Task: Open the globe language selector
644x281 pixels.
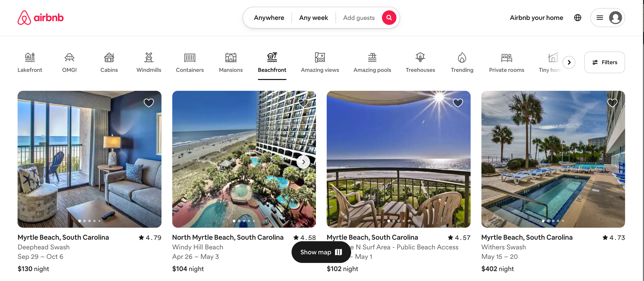Action: point(578,18)
